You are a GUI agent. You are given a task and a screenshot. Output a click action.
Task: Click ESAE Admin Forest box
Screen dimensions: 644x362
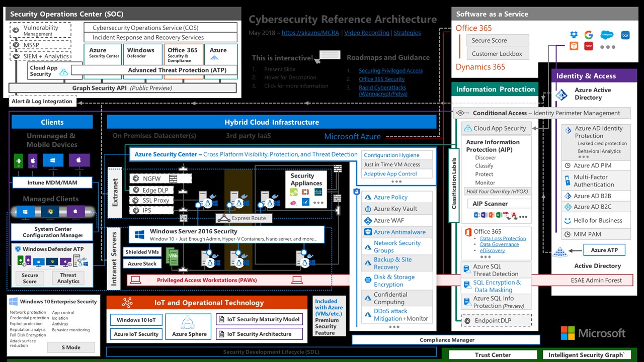596,280
